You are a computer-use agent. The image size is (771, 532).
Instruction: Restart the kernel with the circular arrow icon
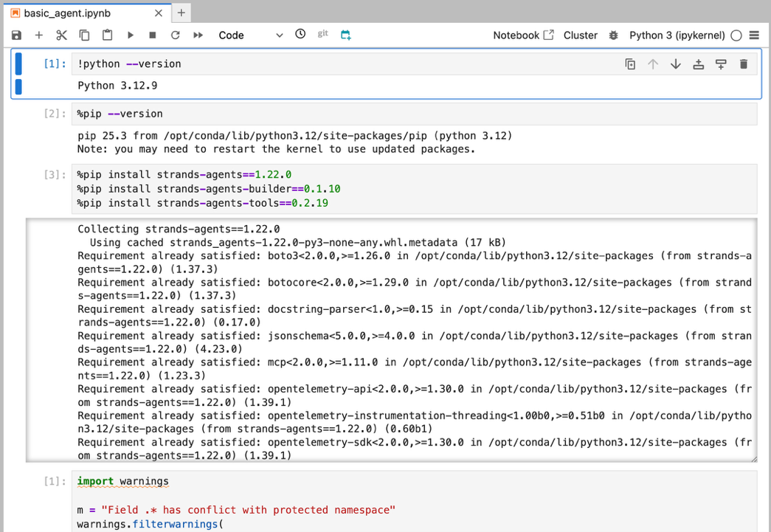175,35
